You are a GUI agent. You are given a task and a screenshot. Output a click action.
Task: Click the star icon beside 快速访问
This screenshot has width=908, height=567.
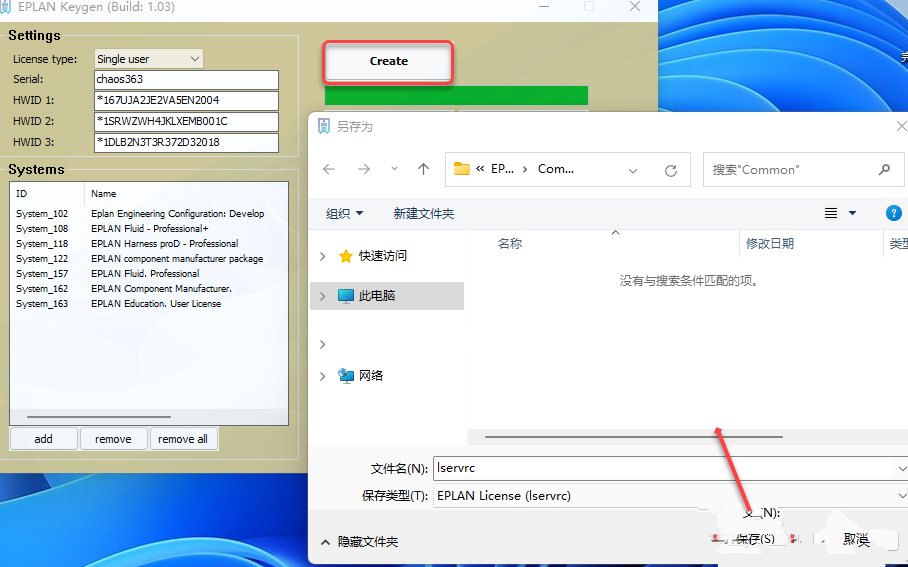[x=346, y=256]
